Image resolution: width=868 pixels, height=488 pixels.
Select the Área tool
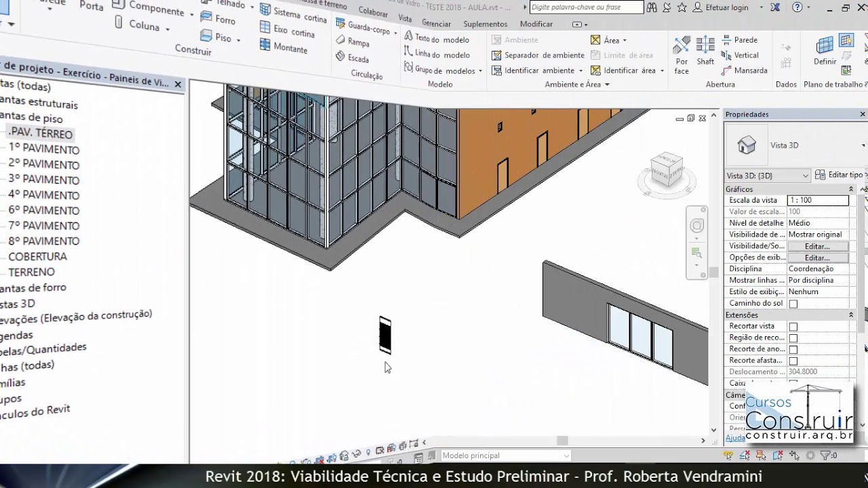pyautogui.click(x=606, y=40)
